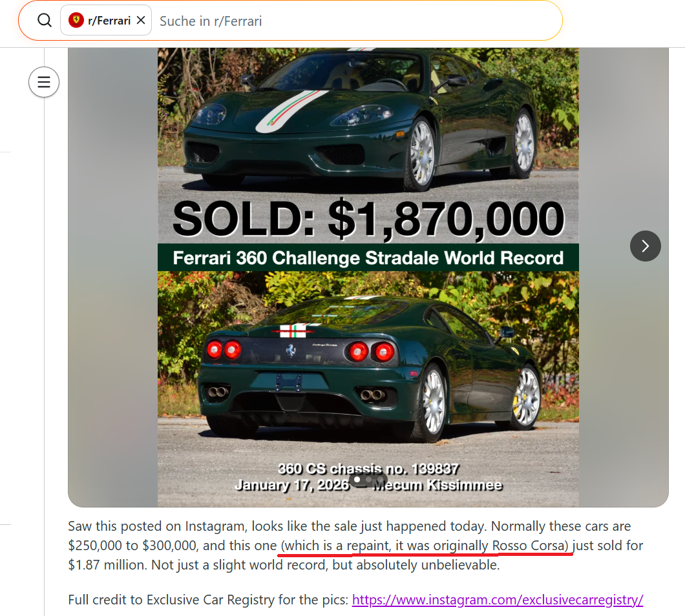
Task: Select the first carousel indicator dot
Action: (x=357, y=479)
